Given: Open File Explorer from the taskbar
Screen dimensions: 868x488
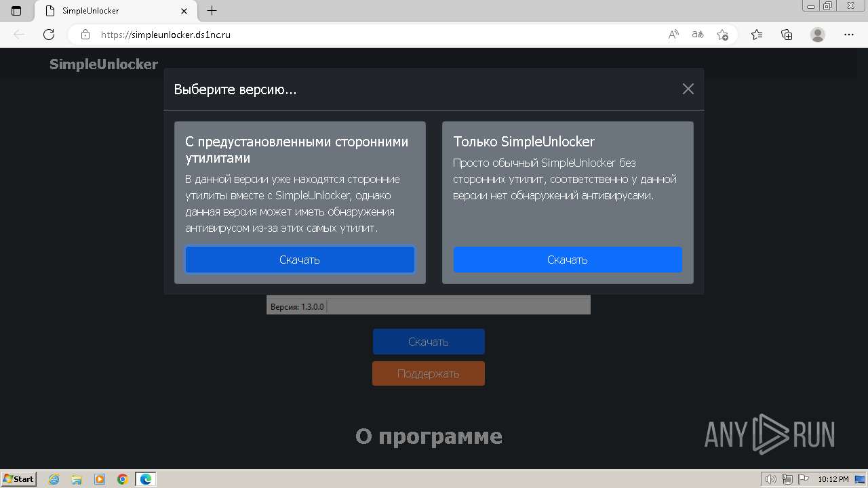Looking at the screenshot, I should tap(77, 479).
